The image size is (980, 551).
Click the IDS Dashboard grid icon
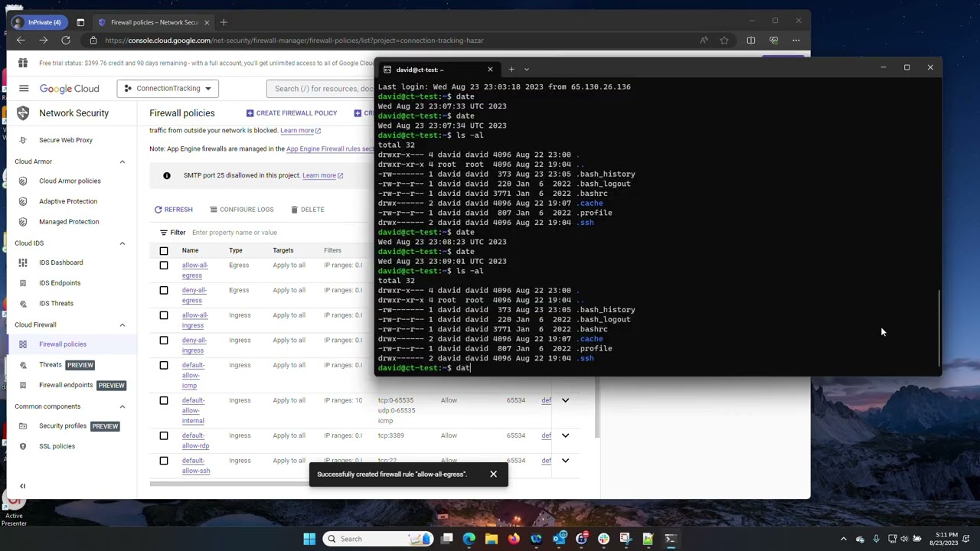click(23, 262)
